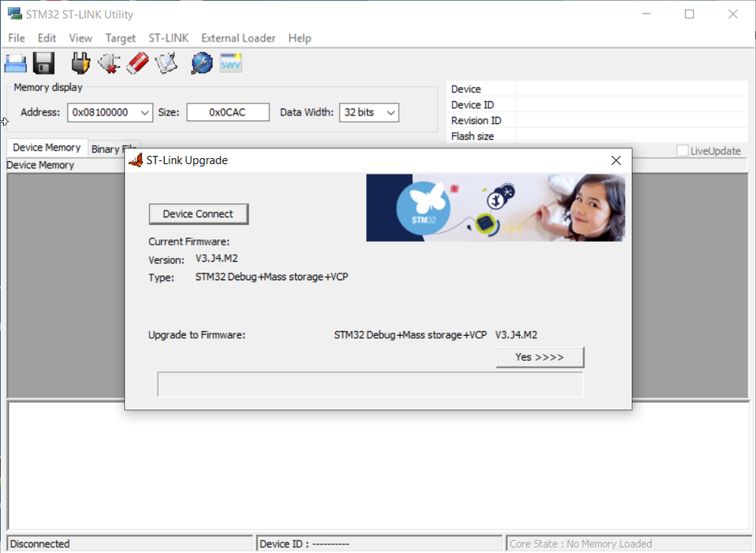Click the Program and verify icon
Image resolution: width=756 pixels, height=553 pixels.
click(x=166, y=63)
